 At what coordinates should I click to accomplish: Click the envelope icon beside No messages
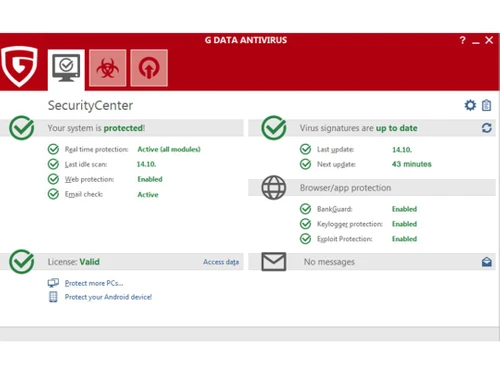coord(274,262)
